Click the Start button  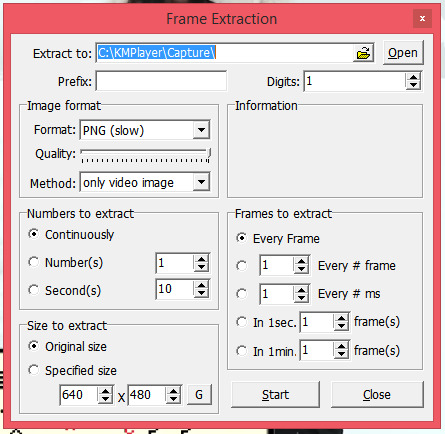275,395
